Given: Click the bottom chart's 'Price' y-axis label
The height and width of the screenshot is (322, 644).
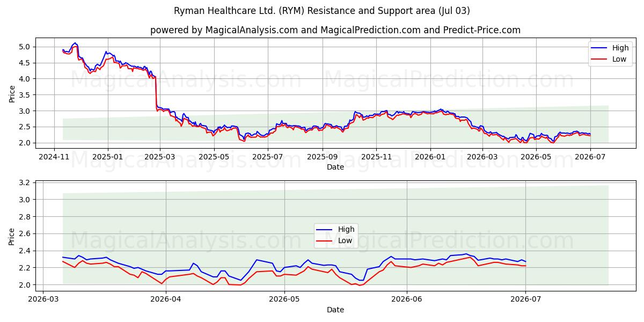Looking at the screenshot, I should (x=12, y=236).
